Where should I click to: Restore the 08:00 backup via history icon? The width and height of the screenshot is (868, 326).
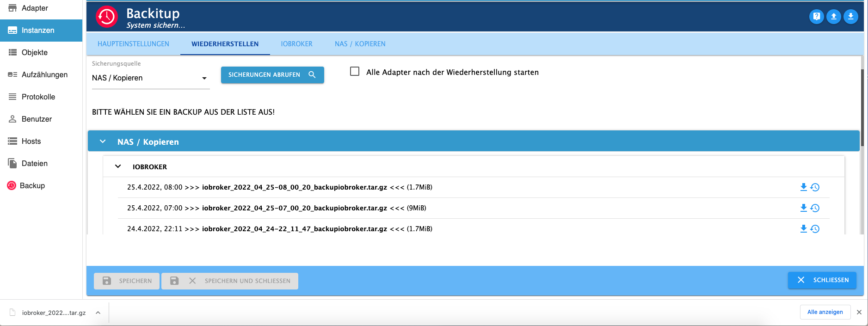pos(815,187)
